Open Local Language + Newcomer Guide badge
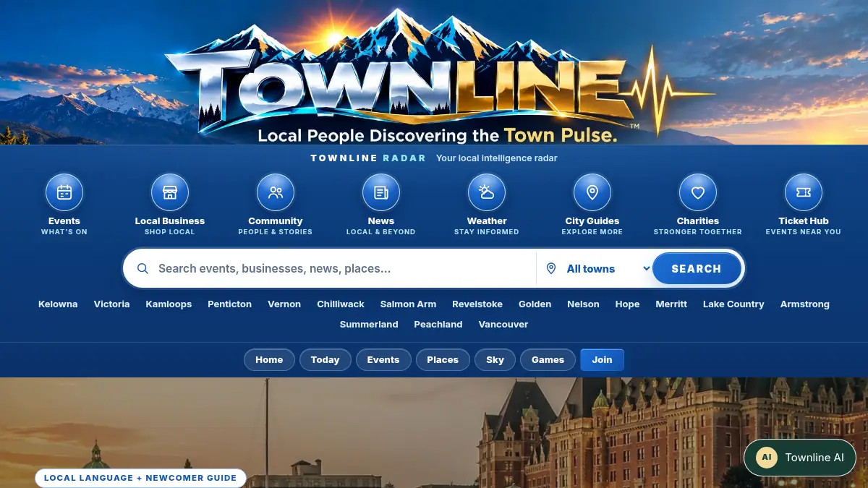 tap(140, 478)
